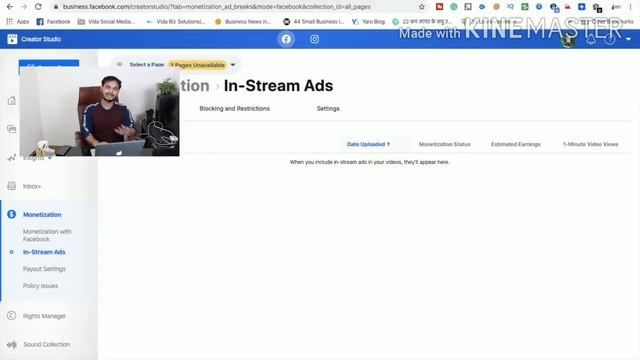Click the Creator Studio logo icon
Screen dimensions: 640x360
(x=12, y=39)
